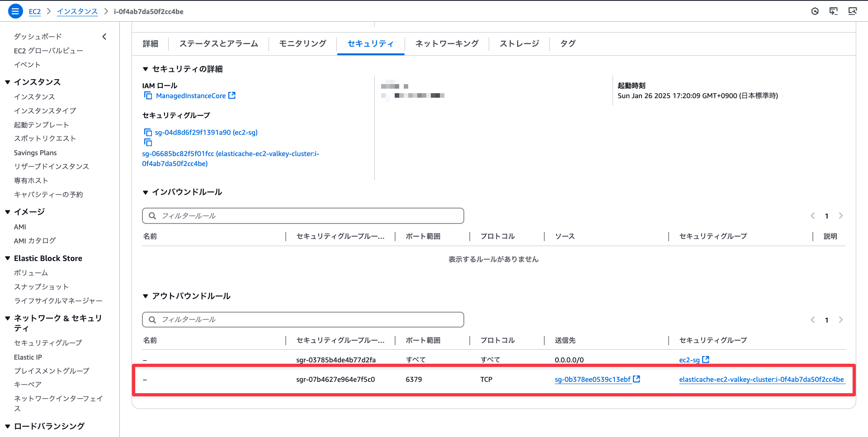
Task: Collapse the インスタンス sidebar group
Action: tap(8, 82)
